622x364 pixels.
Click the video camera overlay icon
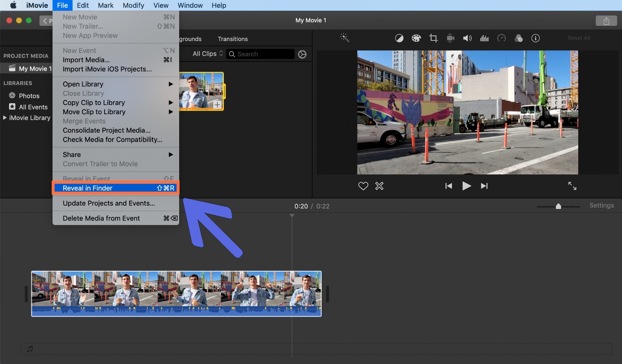point(450,38)
